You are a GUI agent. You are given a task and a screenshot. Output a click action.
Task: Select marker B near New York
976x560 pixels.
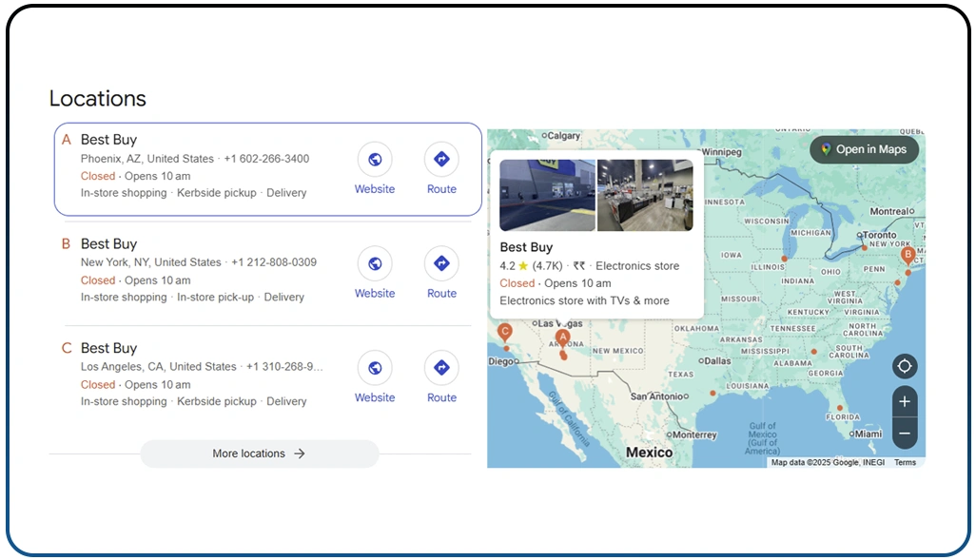[908, 255]
